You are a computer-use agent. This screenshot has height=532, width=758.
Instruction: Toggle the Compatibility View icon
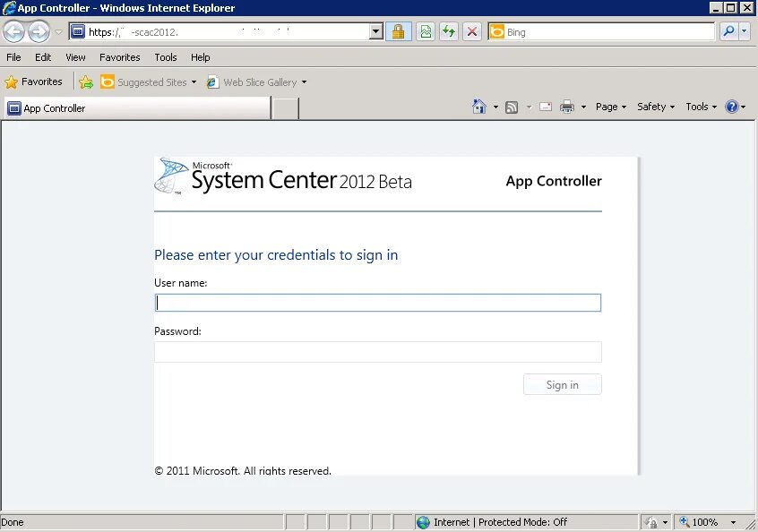point(426,32)
